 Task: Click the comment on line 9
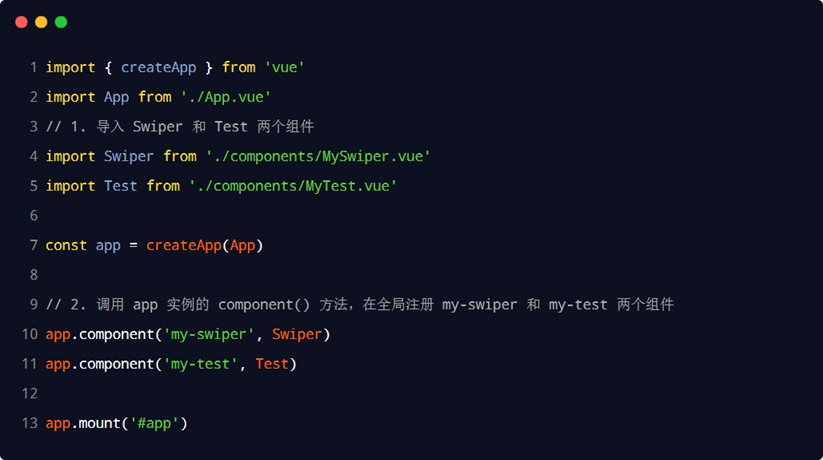tap(360, 304)
